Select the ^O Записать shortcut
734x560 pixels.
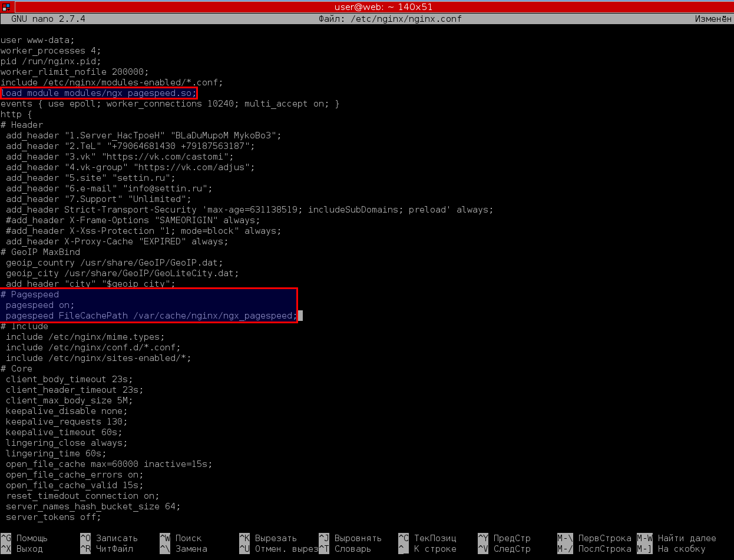click(109, 538)
